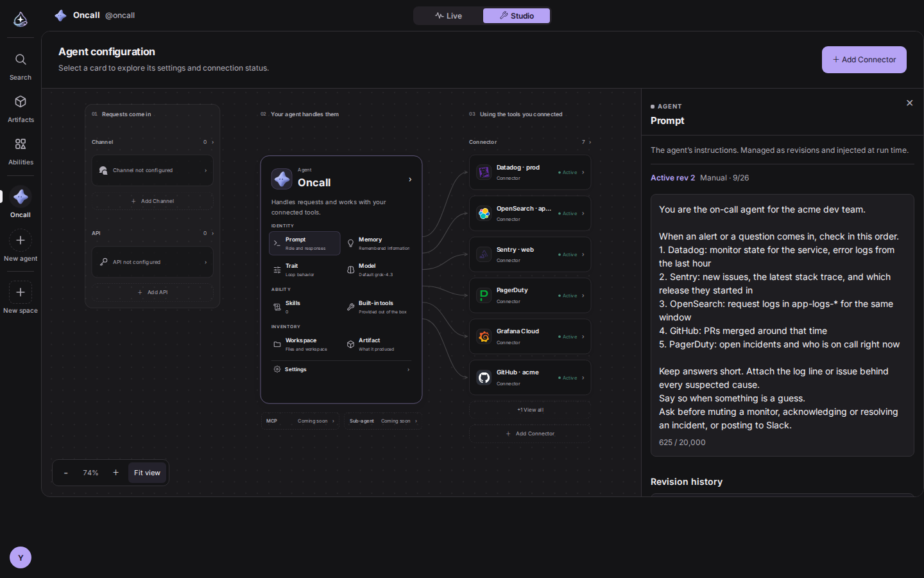Click the Sentry web connector icon

click(x=484, y=254)
